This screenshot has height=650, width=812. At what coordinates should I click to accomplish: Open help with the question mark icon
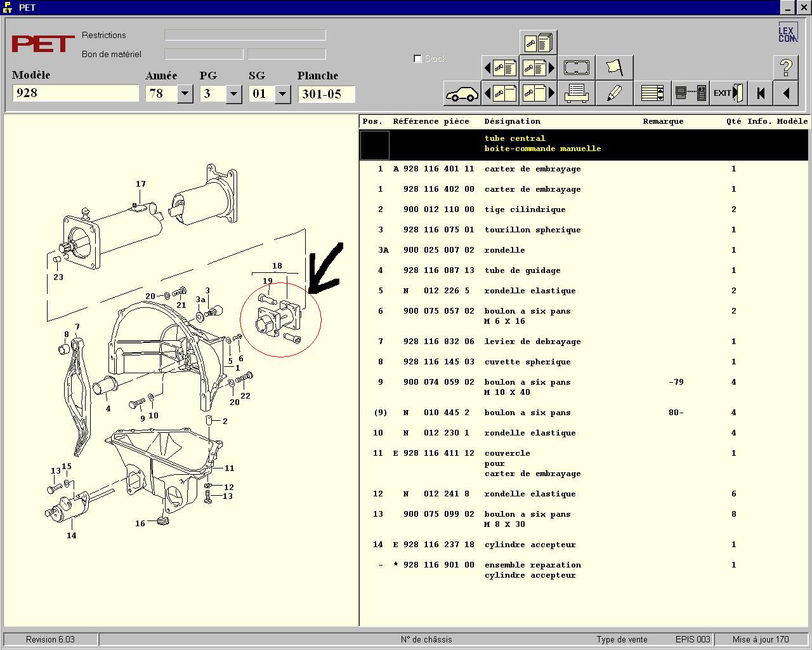(785, 67)
